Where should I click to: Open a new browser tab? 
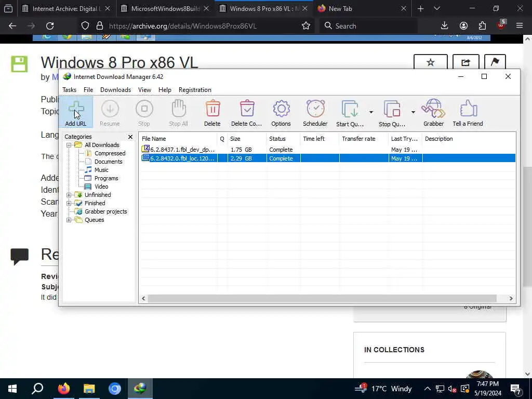click(421, 9)
